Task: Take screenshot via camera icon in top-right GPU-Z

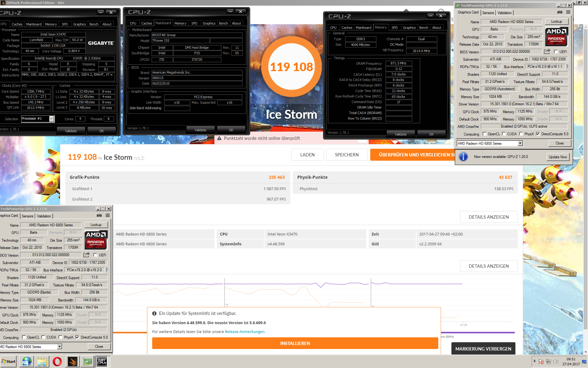Action: click(560, 12)
